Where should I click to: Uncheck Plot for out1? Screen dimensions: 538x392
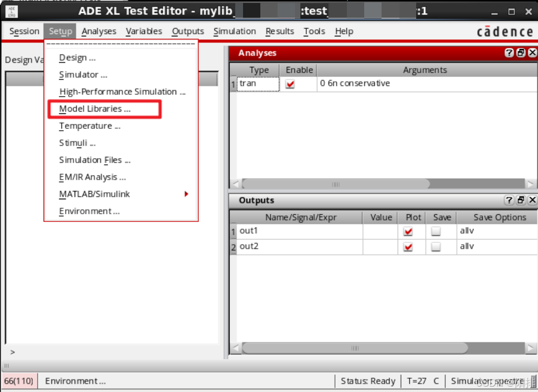[x=408, y=232]
